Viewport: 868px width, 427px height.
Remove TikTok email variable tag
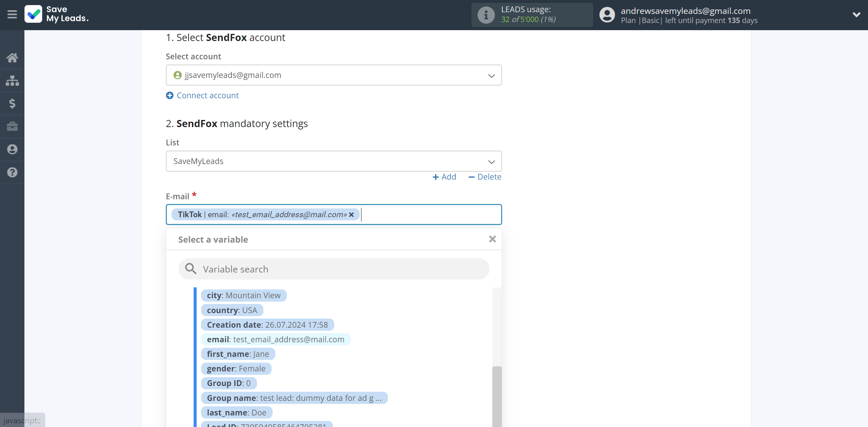pos(352,215)
